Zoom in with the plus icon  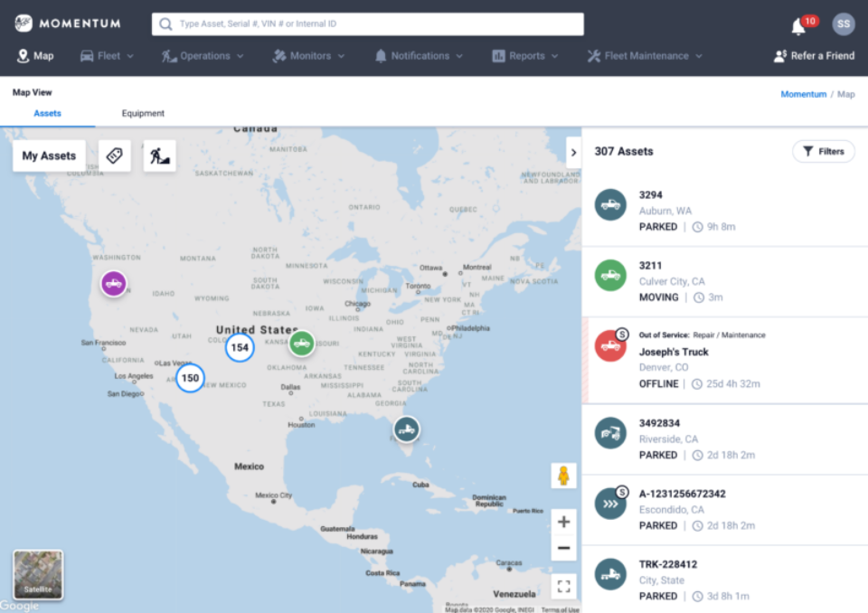tap(563, 522)
